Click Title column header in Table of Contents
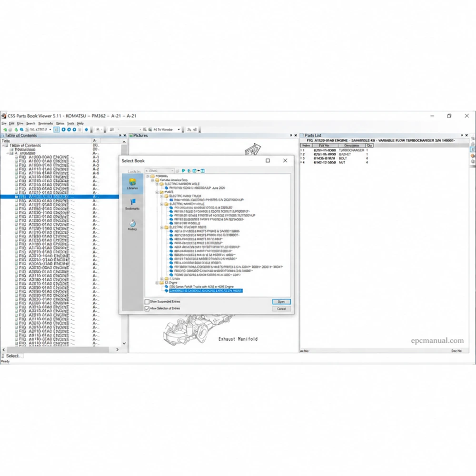476x476 pixels. coord(46,141)
